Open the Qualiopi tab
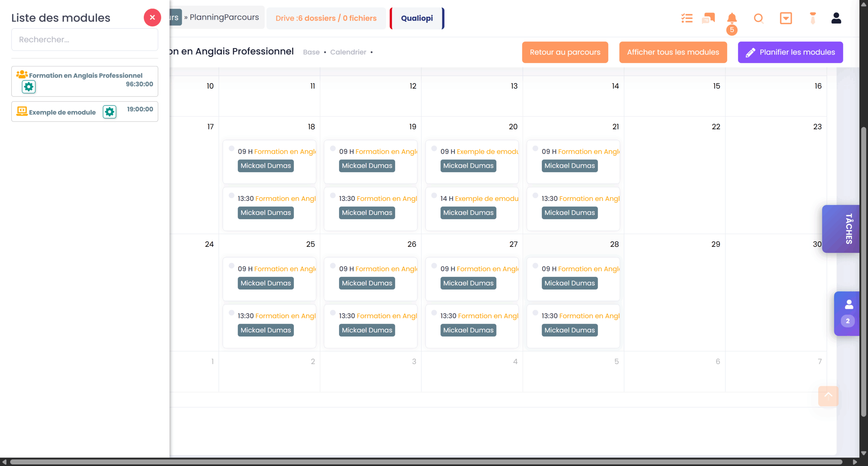 [x=417, y=18]
